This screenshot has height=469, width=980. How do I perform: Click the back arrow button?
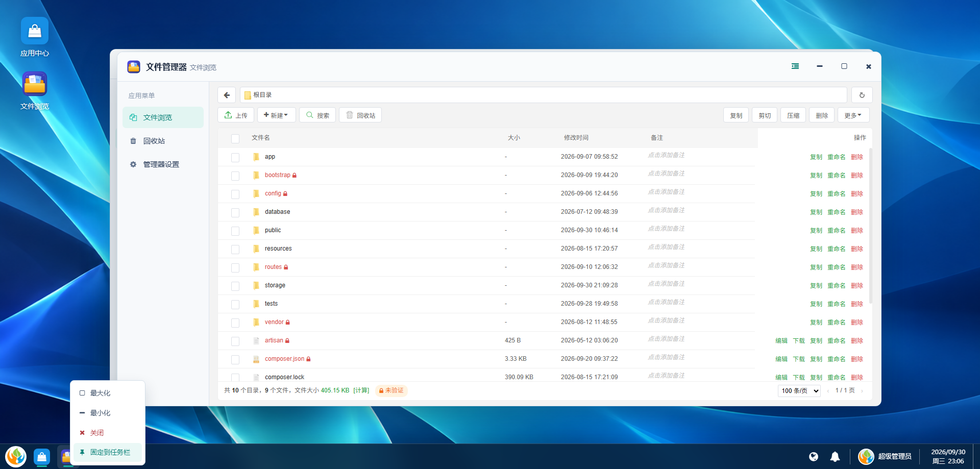click(227, 95)
